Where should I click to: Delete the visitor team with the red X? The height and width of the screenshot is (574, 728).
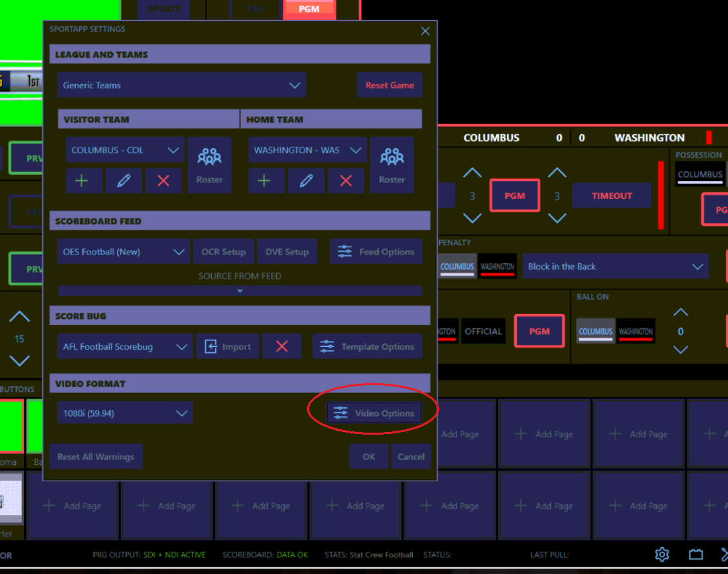coord(163,181)
